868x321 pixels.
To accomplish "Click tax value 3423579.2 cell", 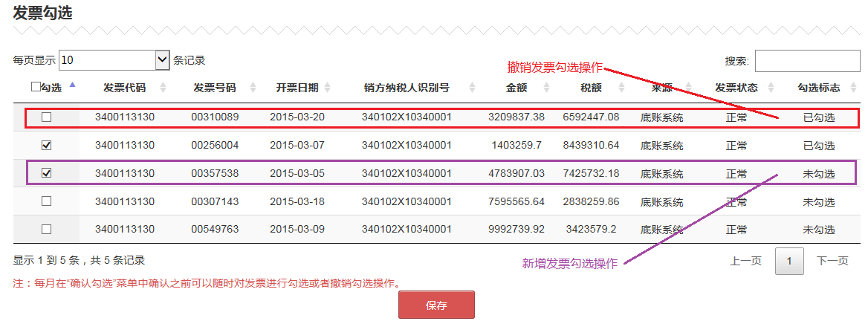I will click(591, 229).
